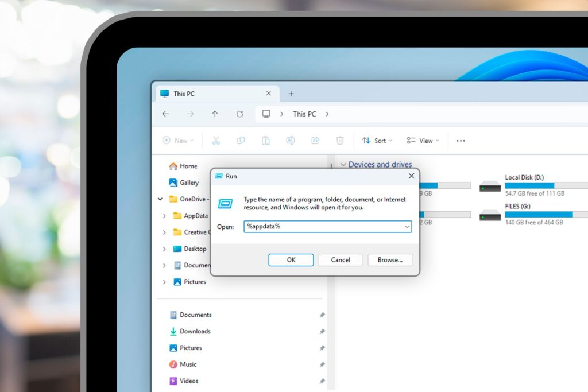Select the Rename icon on the toolbar
Viewport: 588px width, 392px height.
[x=290, y=140]
